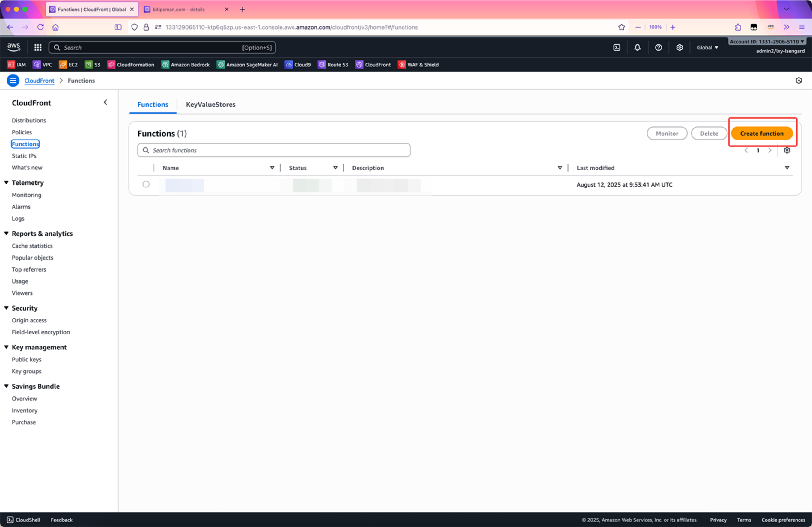This screenshot has height=527, width=812.
Task: Collapse the CloudFront side navigation panel
Action: pyautogui.click(x=106, y=102)
